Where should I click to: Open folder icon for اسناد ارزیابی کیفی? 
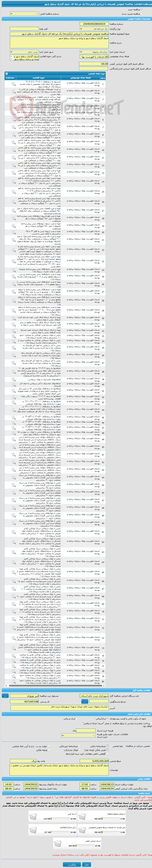(x=58, y=843)
